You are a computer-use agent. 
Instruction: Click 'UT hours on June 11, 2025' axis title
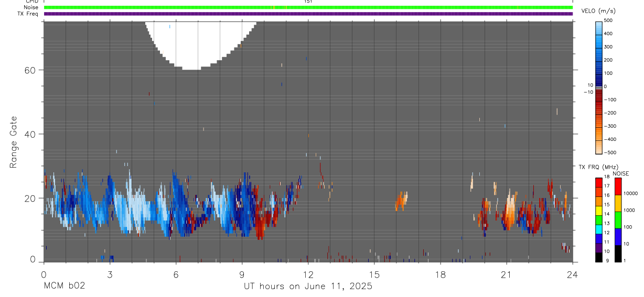point(308,286)
